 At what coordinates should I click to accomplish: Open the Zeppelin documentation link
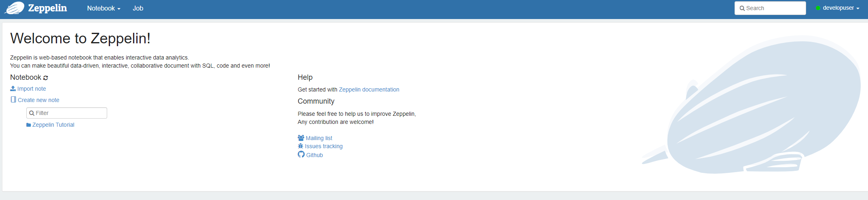[369, 89]
